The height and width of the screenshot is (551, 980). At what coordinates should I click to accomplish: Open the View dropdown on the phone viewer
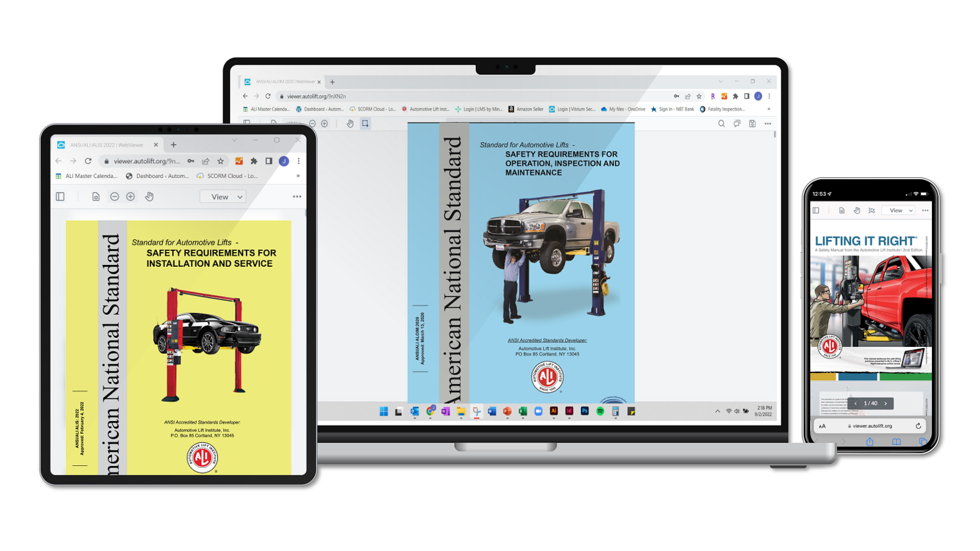tap(897, 210)
